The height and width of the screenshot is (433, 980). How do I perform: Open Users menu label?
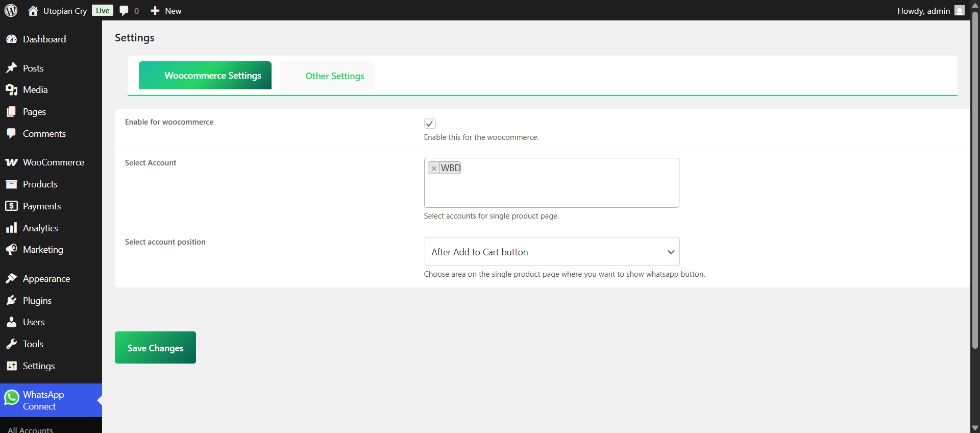tap(34, 322)
